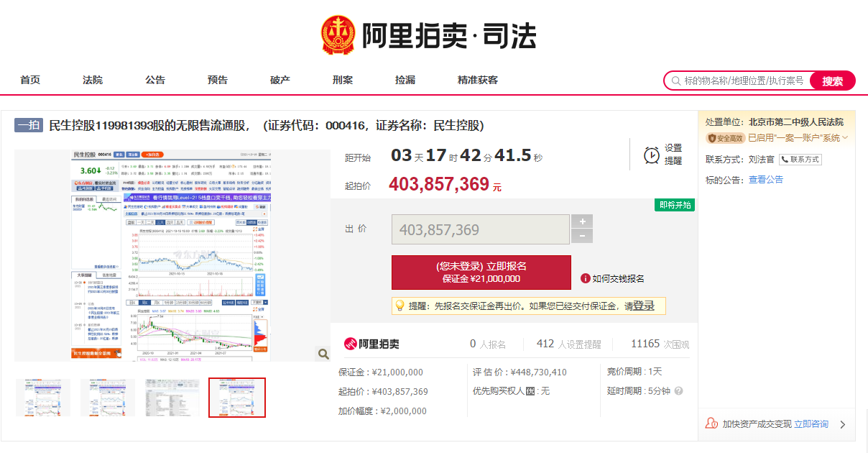
Task: Open the 查看公告 announcement link
Action: [x=766, y=180]
